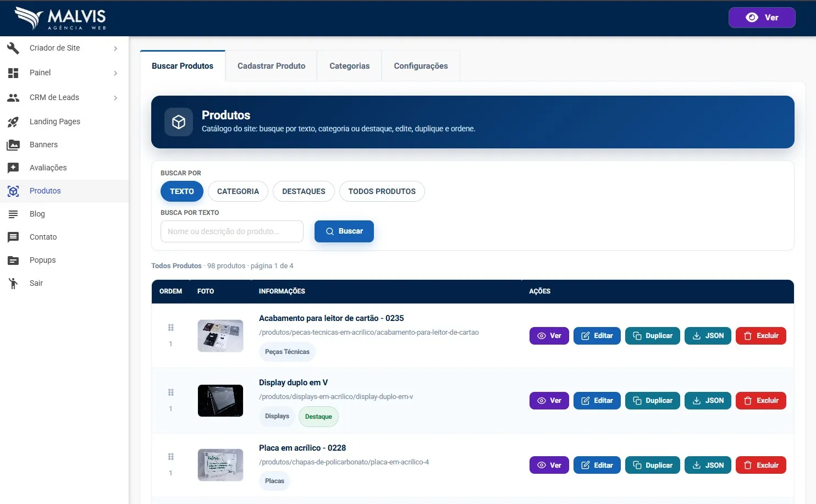This screenshot has width=816, height=504.
Task: Click the product name search field
Action: pos(232,231)
